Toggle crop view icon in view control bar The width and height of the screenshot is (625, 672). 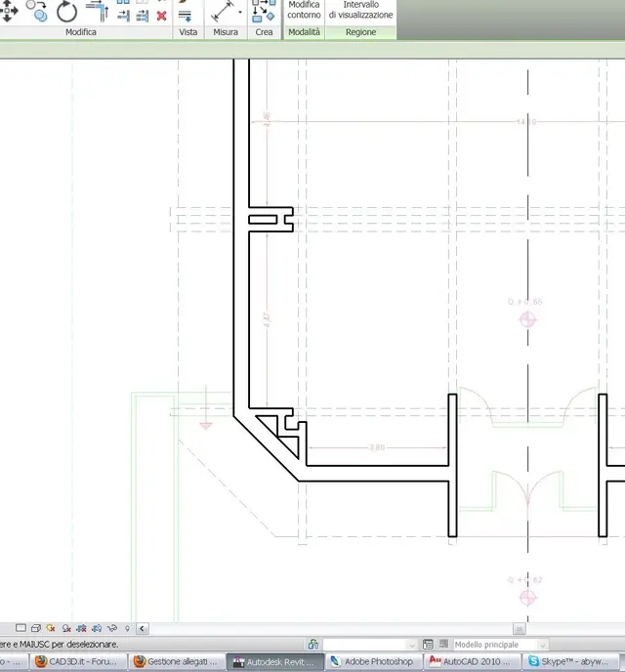(x=81, y=628)
